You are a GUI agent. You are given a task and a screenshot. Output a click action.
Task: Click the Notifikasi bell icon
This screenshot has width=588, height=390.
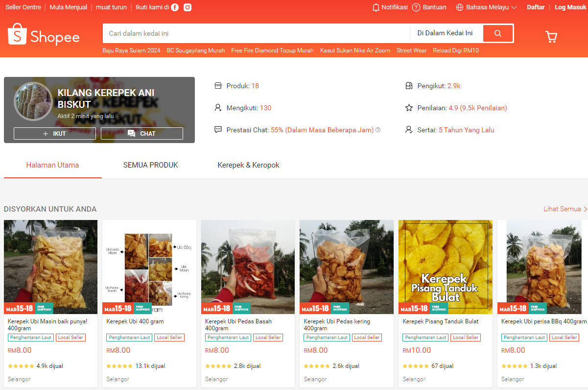376,7
